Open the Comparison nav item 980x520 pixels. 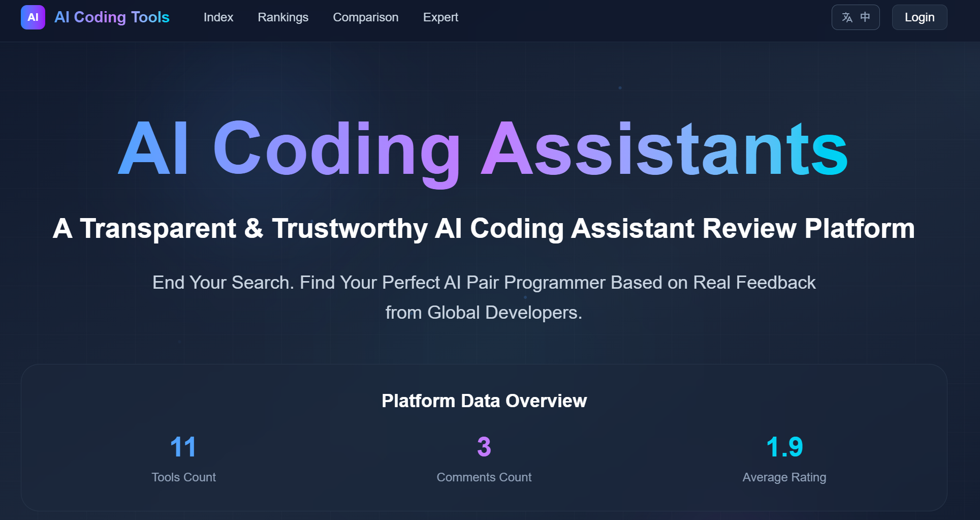(x=365, y=17)
